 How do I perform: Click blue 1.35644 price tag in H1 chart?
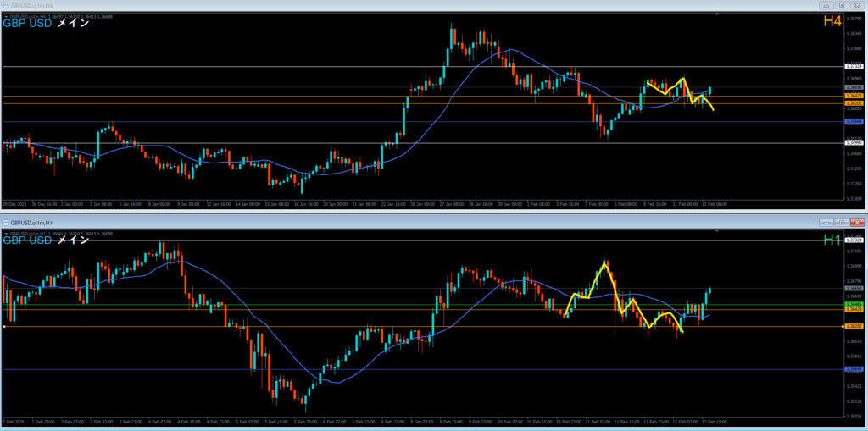(x=853, y=369)
